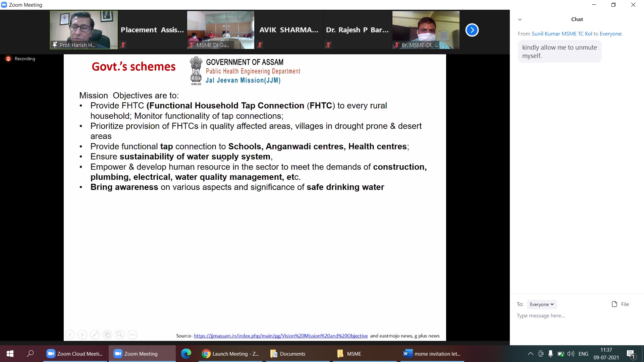
Task: Open Microsoft Edge from taskbar
Action: (x=186, y=354)
